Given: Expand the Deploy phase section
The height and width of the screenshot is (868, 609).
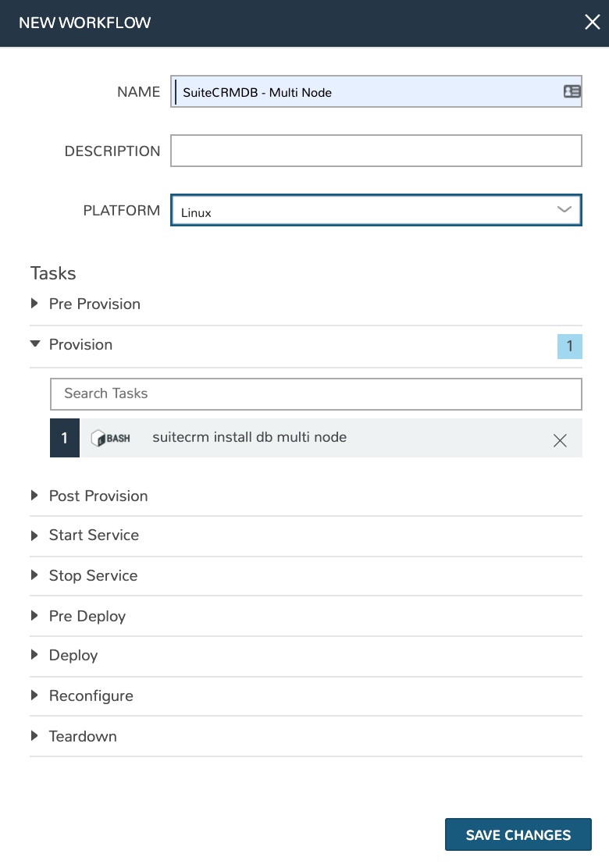Looking at the screenshot, I should [x=73, y=655].
